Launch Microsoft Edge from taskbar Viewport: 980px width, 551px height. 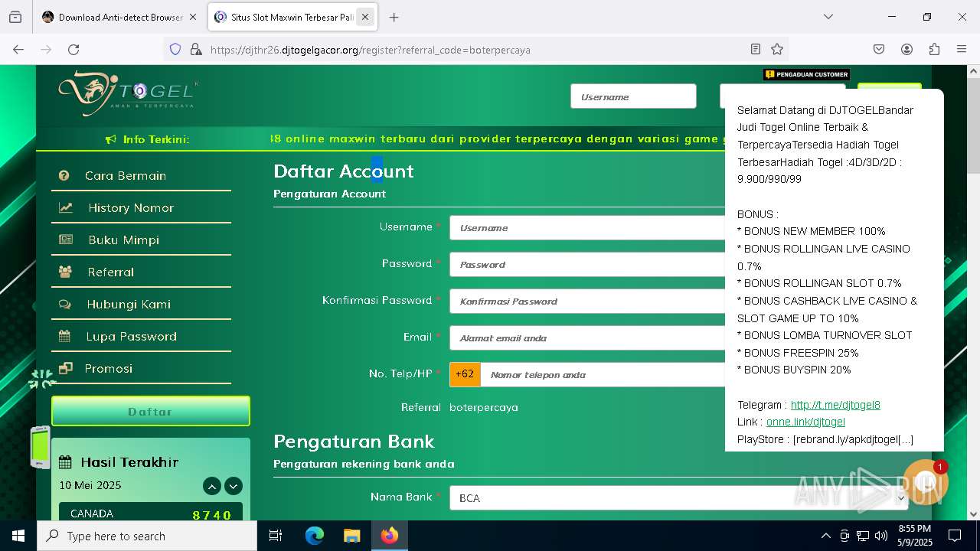point(315,536)
